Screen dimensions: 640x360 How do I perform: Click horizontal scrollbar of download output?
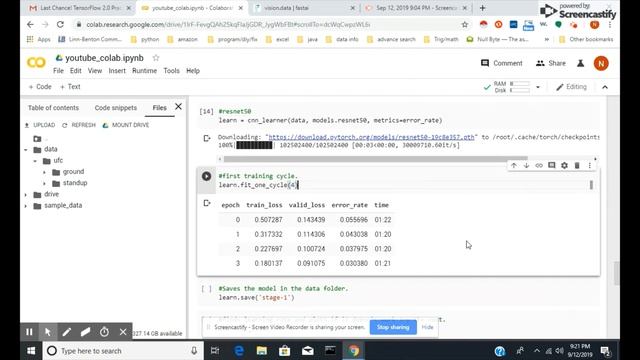376,159
